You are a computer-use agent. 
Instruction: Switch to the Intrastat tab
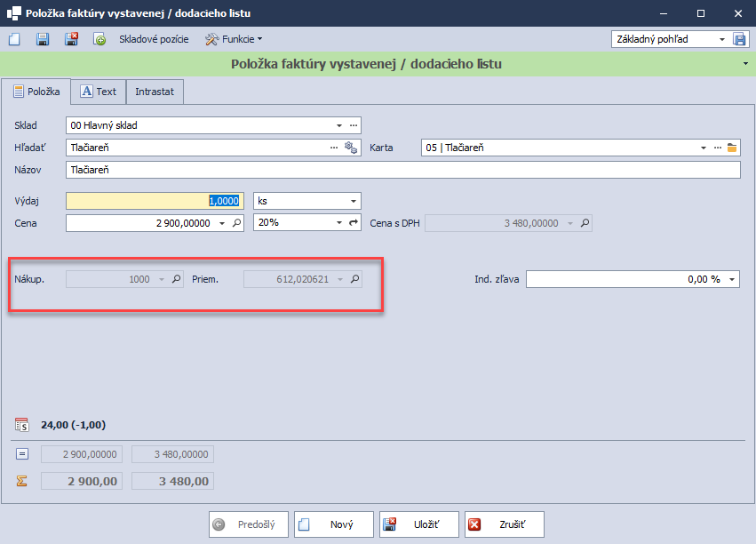pos(155,92)
